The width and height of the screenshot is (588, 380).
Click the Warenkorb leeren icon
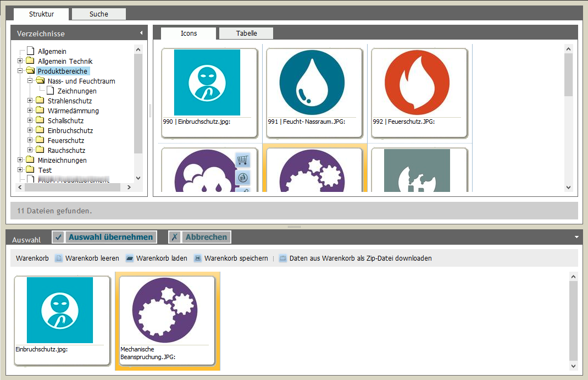coord(59,258)
